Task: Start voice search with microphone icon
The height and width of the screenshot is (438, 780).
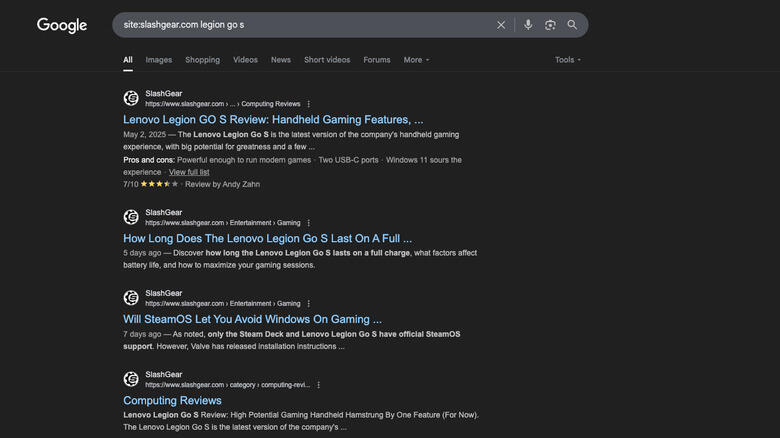Action: pos(528,25)
